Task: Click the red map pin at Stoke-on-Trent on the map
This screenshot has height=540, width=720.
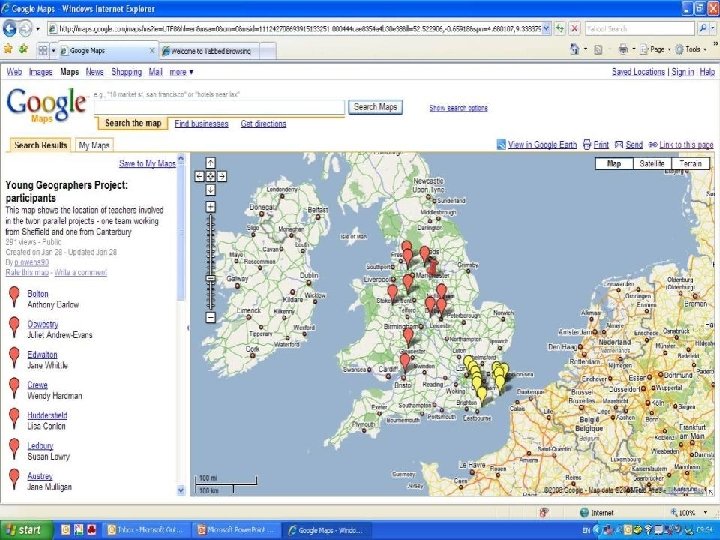Action: point(392,292)
